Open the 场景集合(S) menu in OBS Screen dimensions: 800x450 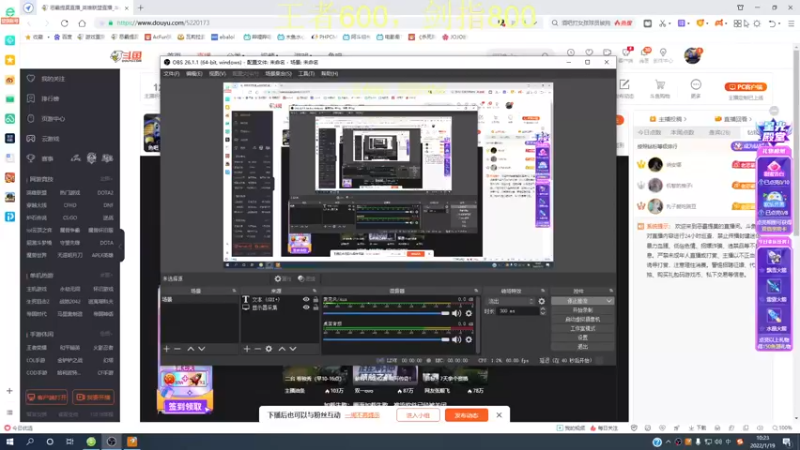[x=278, y=74]
